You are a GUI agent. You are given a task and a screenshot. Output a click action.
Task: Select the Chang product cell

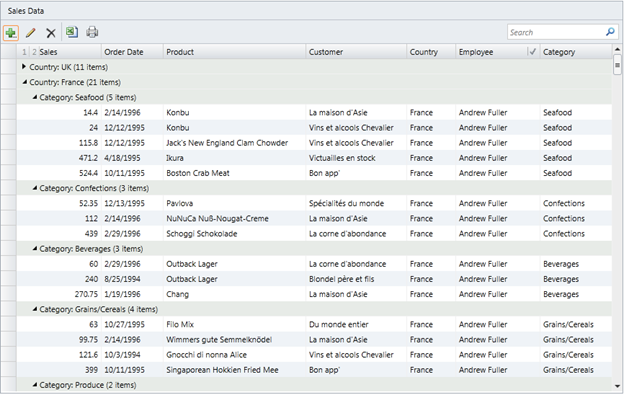tap(234, 294)
